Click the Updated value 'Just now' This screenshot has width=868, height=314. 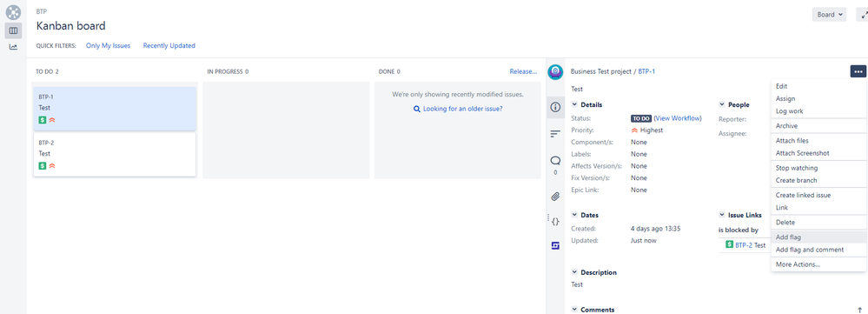[643, 241]
